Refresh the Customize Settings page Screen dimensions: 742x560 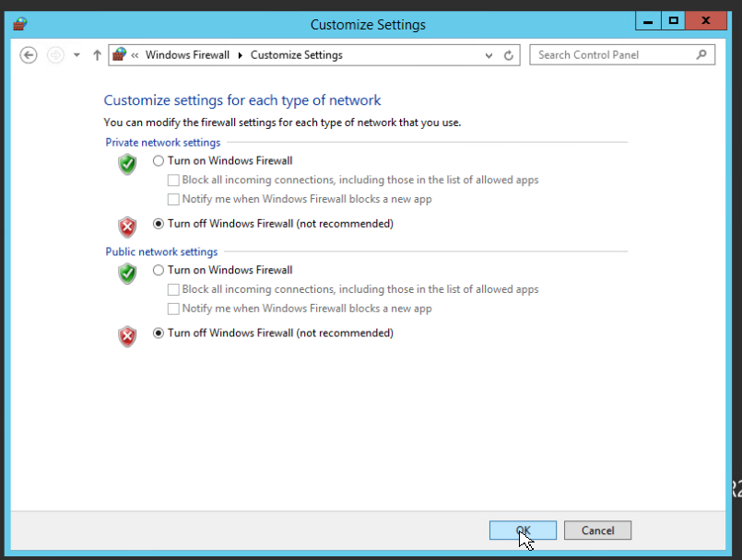[x=509, y=55]
